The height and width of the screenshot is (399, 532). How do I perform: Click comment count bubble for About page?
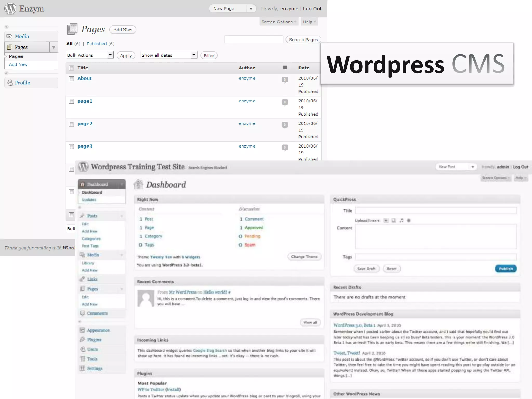285,79
